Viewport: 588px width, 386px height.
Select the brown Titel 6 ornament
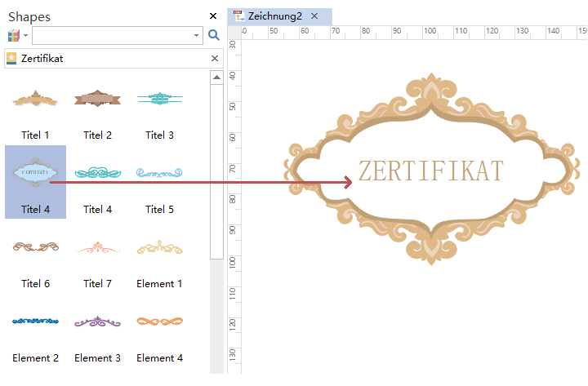[x=35, y=247]
